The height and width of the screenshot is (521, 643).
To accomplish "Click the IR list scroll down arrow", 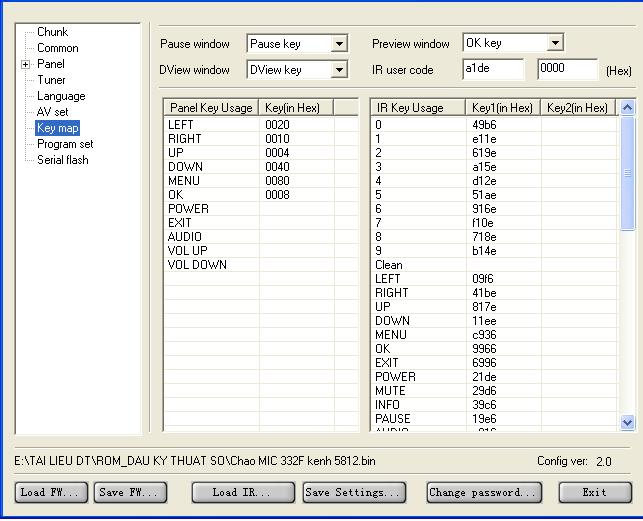I will 627,422.
